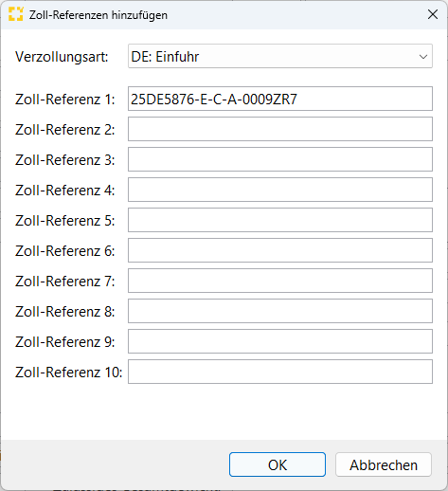Select the Zoll-Referenz 3 text box

280,159
